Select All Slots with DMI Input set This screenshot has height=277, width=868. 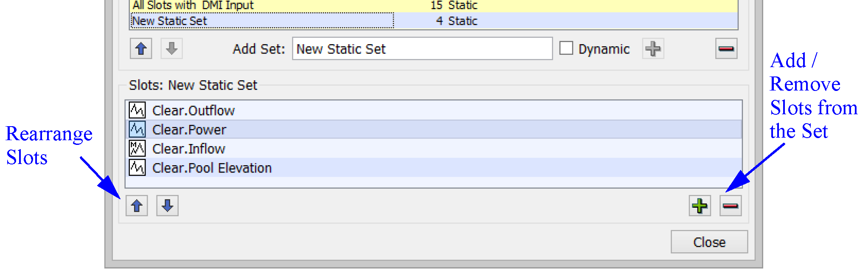click(193, 5)
